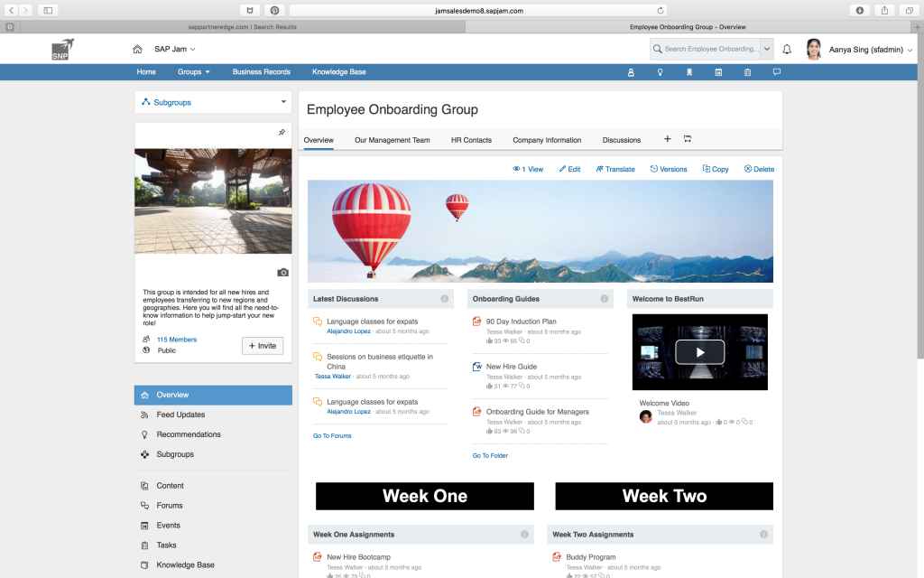View page Versions history
The image size is (924, 578).
(669, 169)
